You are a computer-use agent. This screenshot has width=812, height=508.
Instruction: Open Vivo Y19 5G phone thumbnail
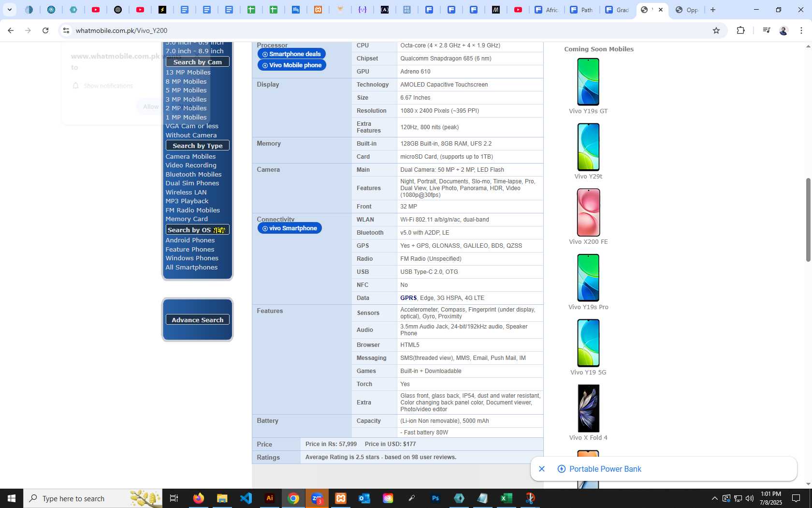[588, 343]
